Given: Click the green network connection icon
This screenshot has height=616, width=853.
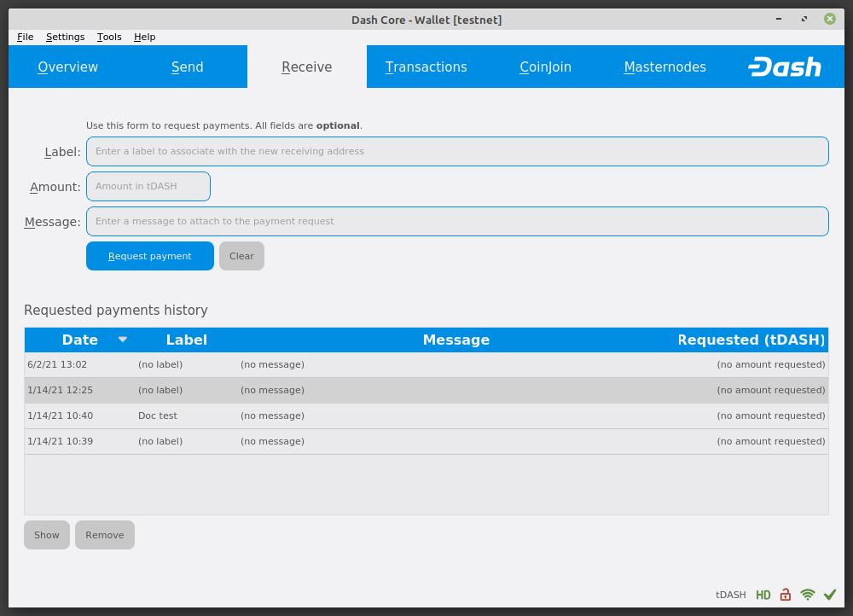Looking at the screenshot, I should [x=808, y=595].
